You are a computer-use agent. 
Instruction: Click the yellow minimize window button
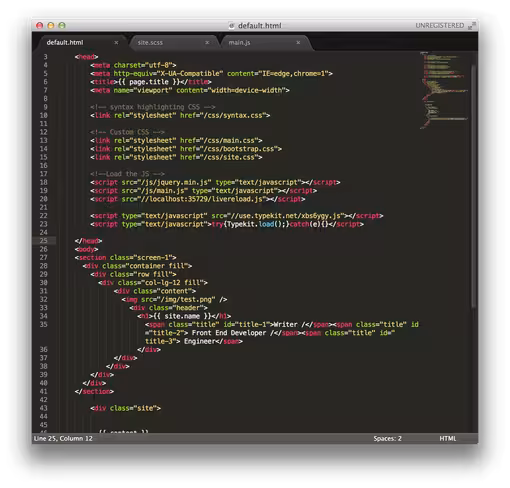[51, 25]
